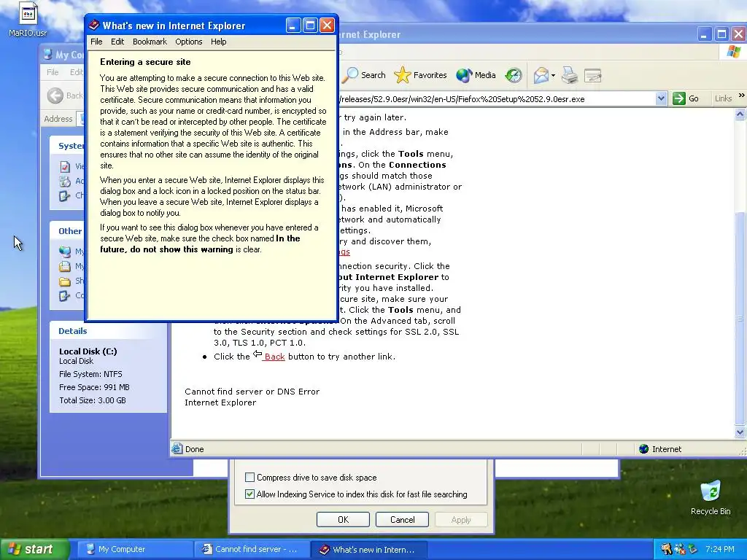Click the Windows flag logo in Internet Explorer
Viewport: 747px width, 560px height.
pos(734,52)
